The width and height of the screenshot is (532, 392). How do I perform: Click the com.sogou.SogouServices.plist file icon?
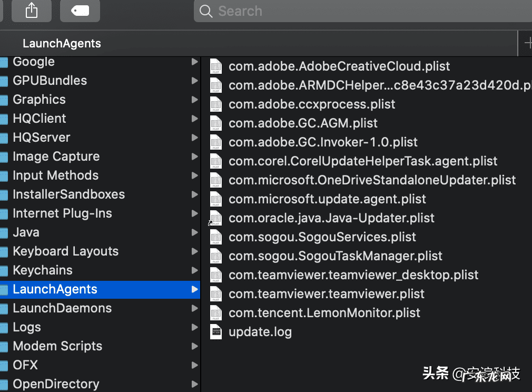(216, 237)
